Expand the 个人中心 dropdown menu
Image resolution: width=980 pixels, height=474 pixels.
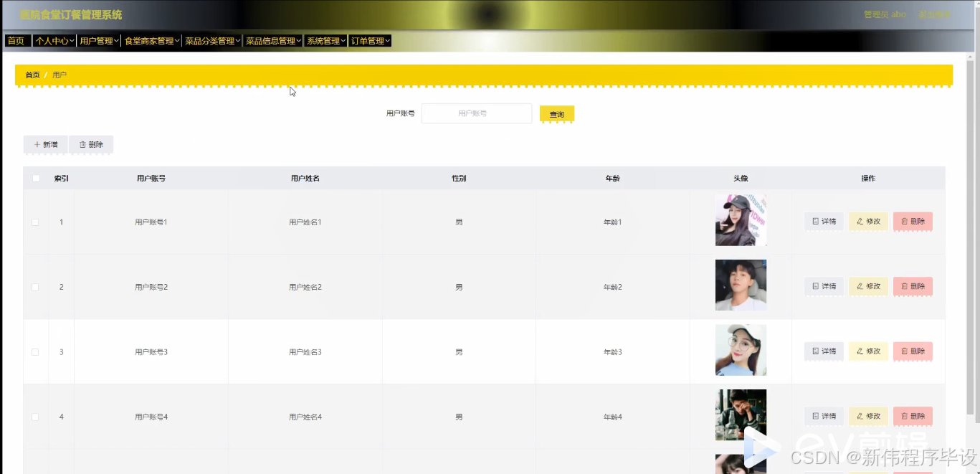(54, 41)
